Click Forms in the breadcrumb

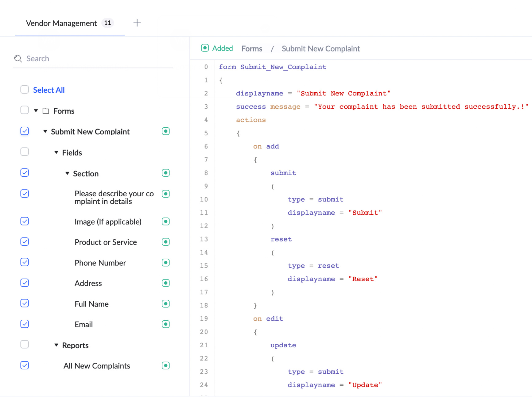pyautogui.click(x=252, y=49)
